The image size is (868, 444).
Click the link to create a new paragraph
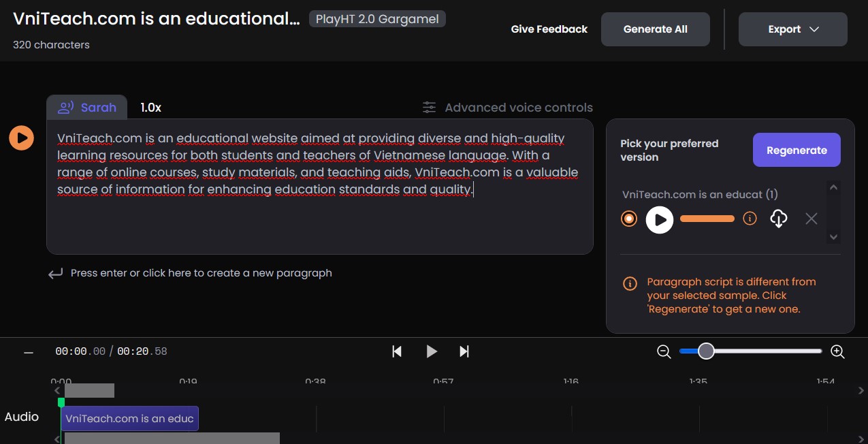pos(202,273)
